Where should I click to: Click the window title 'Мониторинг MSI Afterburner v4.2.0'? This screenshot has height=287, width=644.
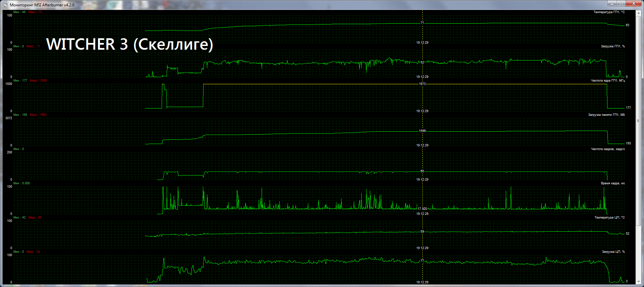coord(42,5)
